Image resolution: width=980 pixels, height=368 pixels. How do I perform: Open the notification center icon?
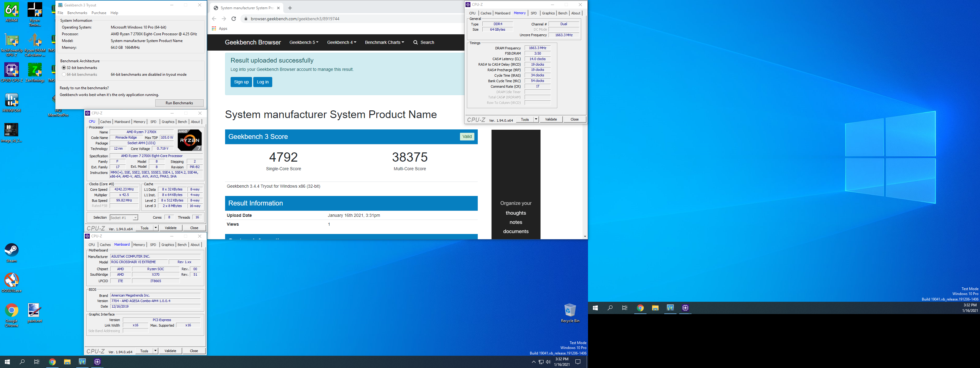(578, 362)
